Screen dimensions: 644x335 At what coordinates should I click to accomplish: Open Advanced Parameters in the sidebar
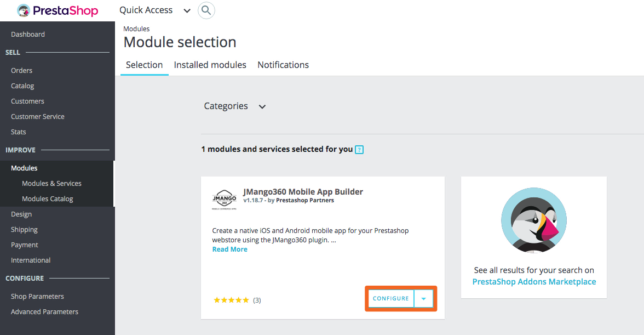[x=44, y=311]
